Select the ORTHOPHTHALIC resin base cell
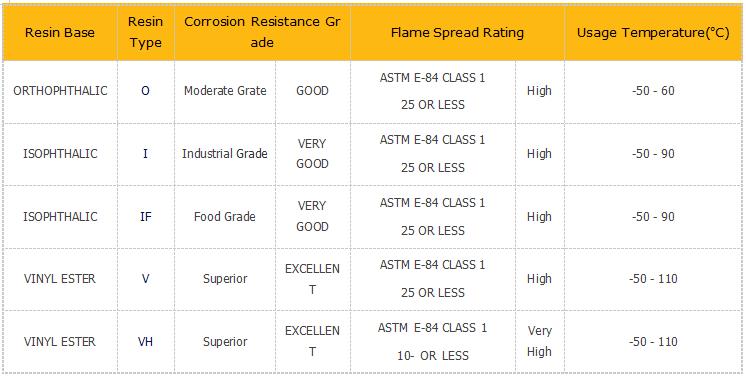This screenshot has width=746, height=376. coord(60,91)
